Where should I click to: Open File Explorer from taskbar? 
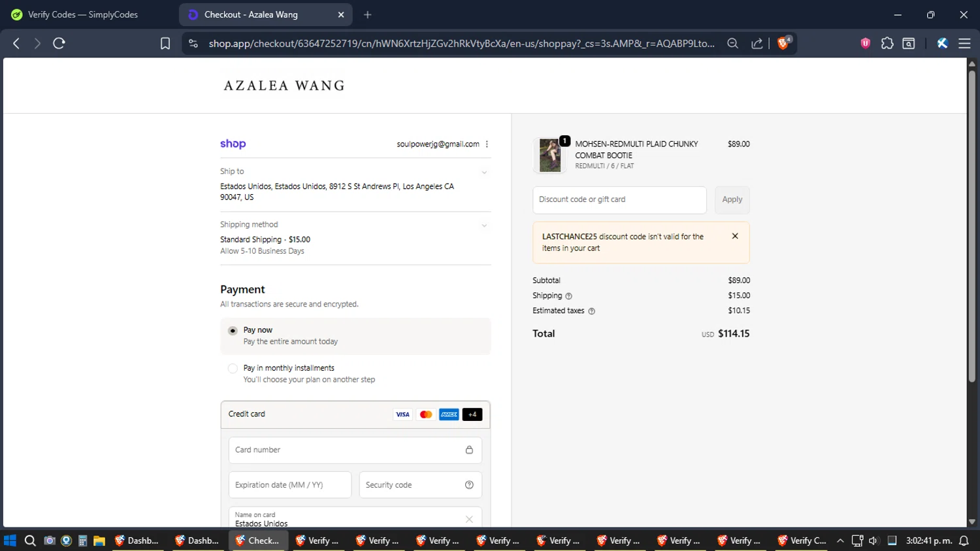click(99, 541)
